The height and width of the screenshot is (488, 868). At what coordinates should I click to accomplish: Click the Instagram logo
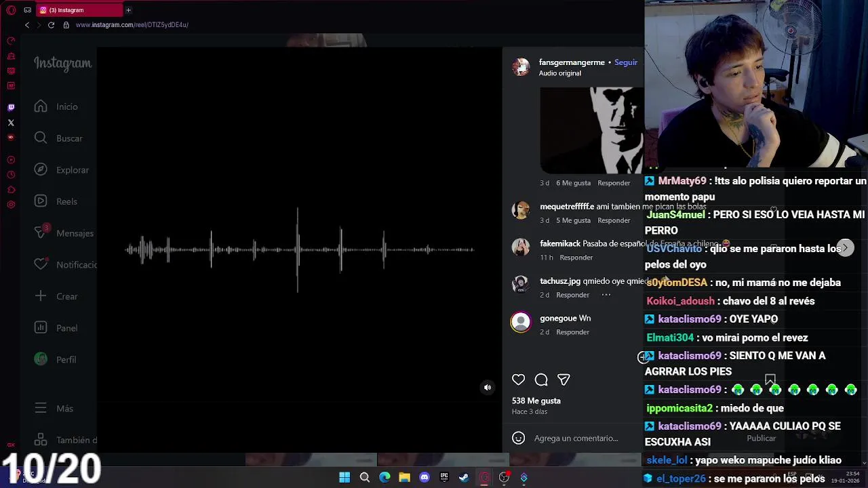coord(62,64)
